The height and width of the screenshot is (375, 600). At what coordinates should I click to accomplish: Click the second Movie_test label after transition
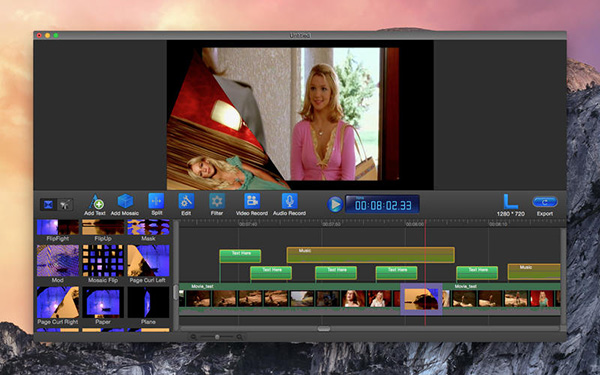[x=465, y=286]
